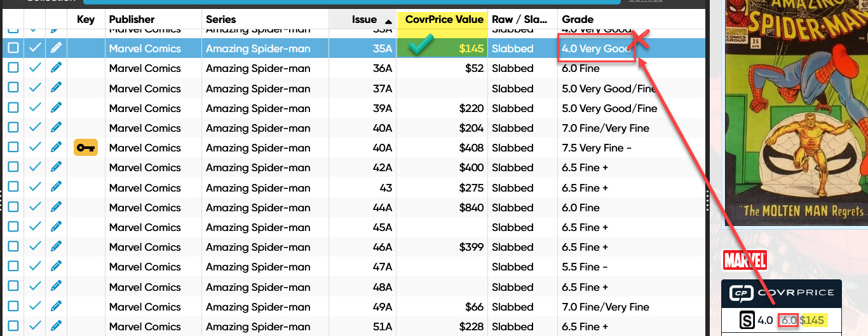Click the Series column header
Screen dimensions: 868x336
pyautogui.click(x=220, y=19)
